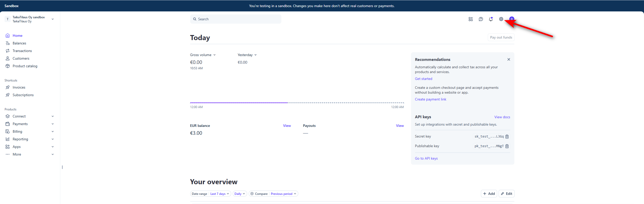Copy the secret key with clipboard icon
This screenshot has height=204, width=644.
pyautogui.click(x=507, y=137)
